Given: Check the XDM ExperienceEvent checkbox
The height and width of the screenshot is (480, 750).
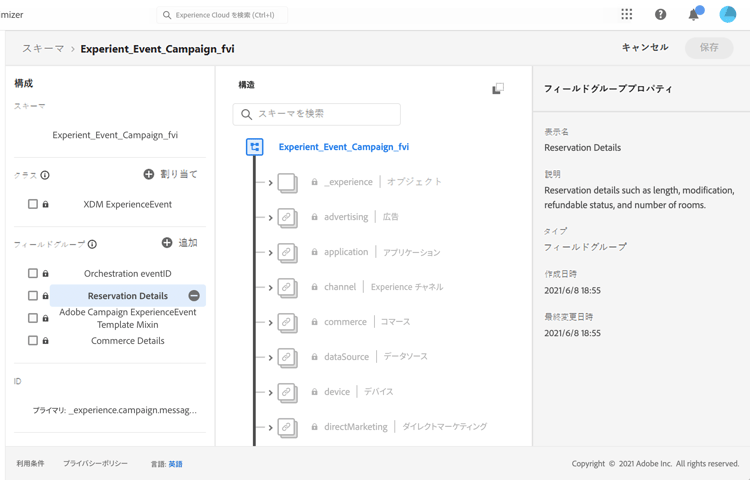Looking at the screenshot, I should (33, 204).
